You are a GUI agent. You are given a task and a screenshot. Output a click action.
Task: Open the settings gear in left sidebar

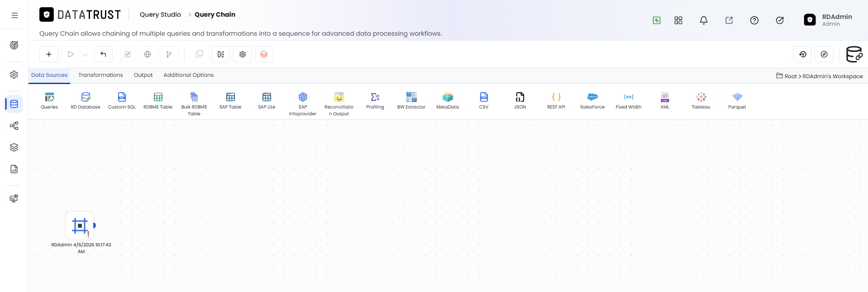(14, 75)
